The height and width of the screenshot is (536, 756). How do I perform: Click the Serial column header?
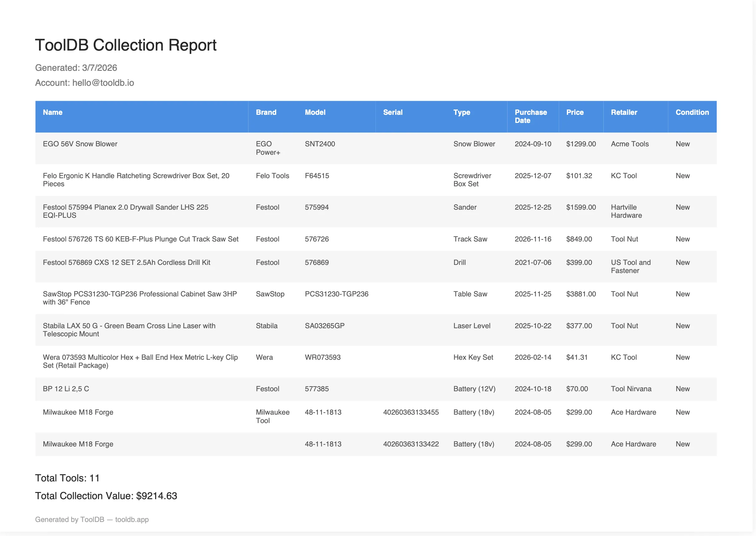click(393, 112)
